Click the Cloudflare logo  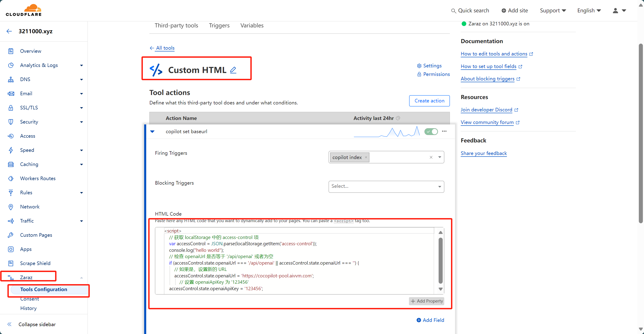pyautogui.click(x=24, y=10)
